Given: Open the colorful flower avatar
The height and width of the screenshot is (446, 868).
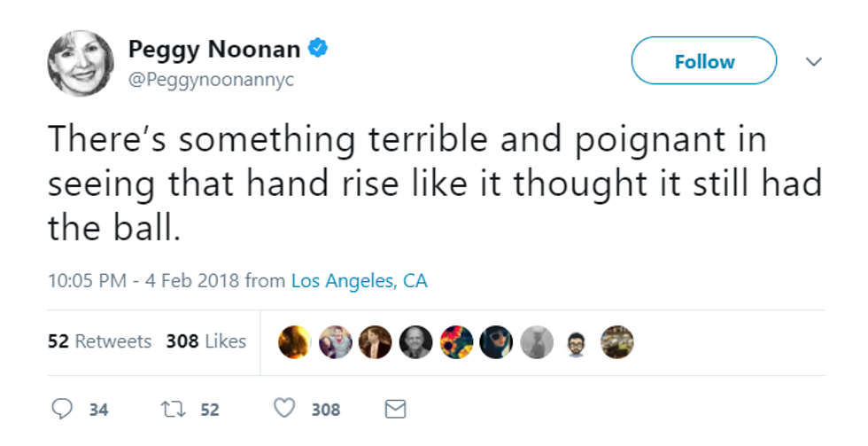Looking at the screenshot, I should point(456,342).
